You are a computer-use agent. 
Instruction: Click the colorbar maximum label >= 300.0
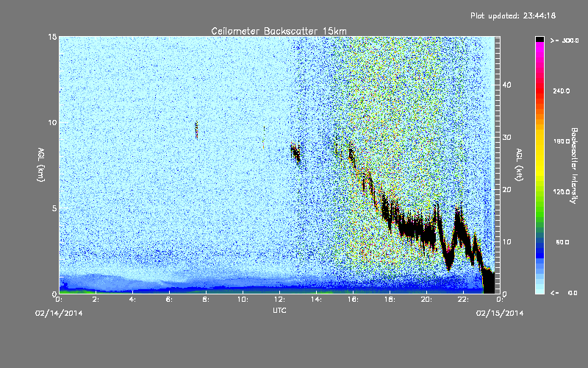[564, 40]
